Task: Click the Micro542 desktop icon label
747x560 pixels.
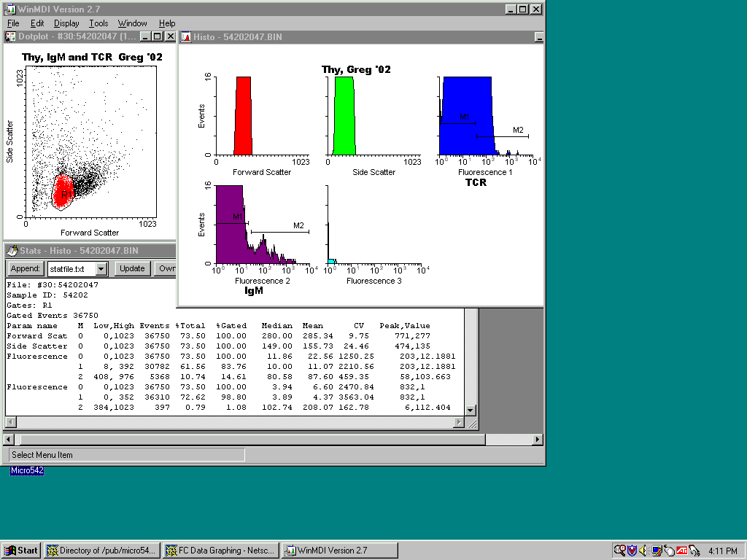Action: click(27, 471)
